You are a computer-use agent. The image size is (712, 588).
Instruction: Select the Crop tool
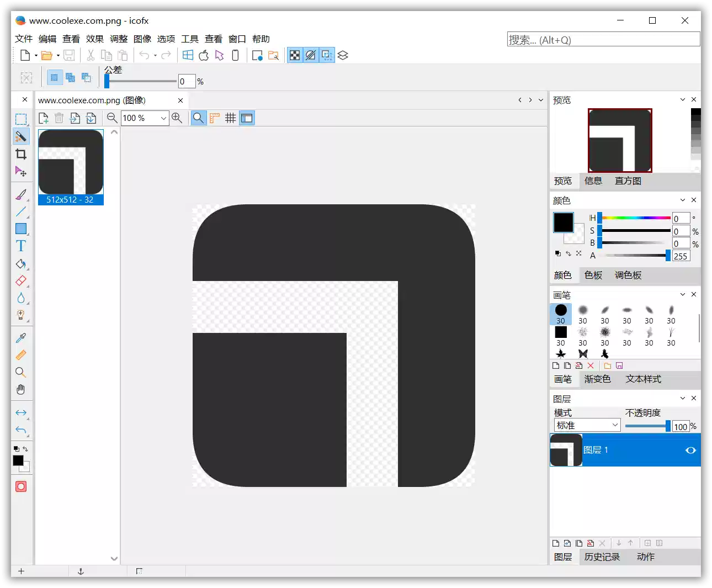[x=21, y=154]
